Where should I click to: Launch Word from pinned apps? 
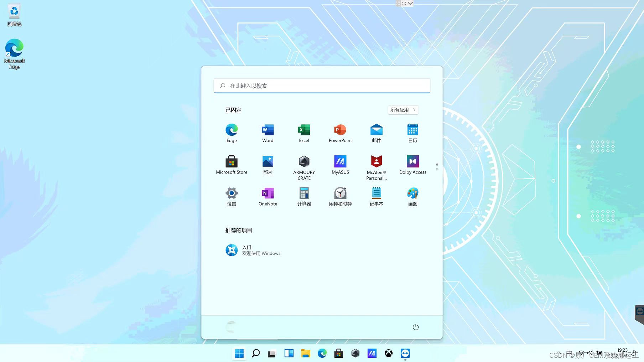pos(268,133)
